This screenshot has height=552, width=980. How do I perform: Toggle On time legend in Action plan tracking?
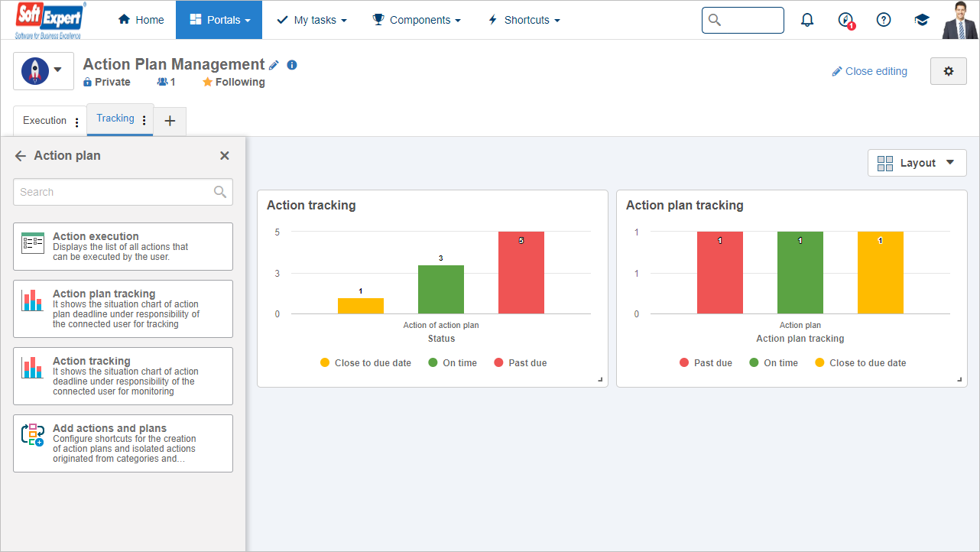[774, 363]
